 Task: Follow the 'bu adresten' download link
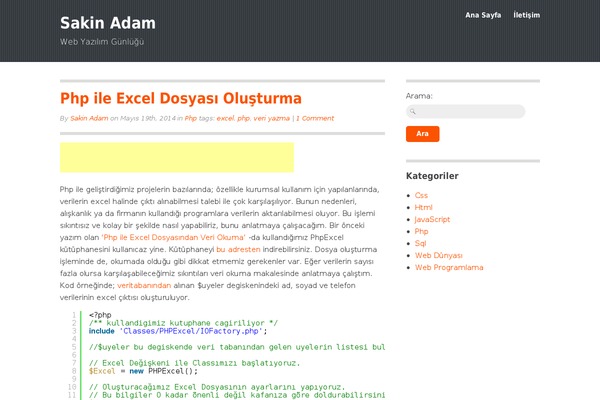click(x=238, y=250)
